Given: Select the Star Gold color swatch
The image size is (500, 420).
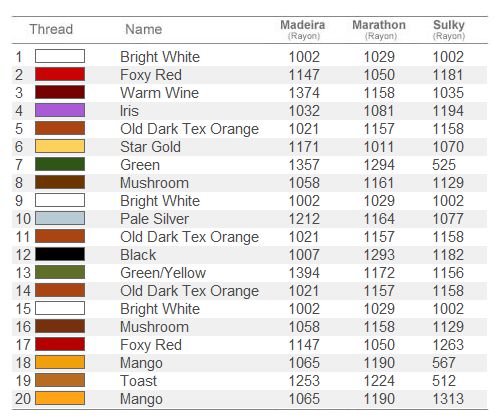Looking at the screenshot, I should click(x=60, y=146).
